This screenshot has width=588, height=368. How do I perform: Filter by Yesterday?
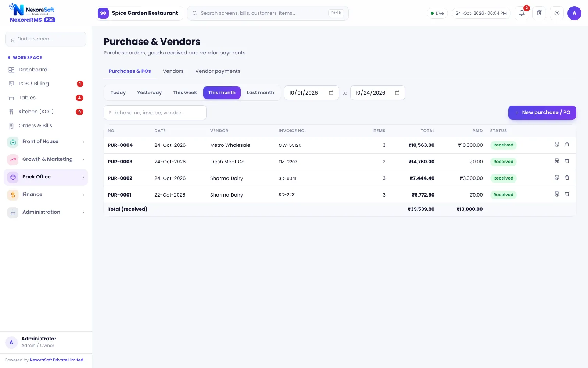click(149, 93)
